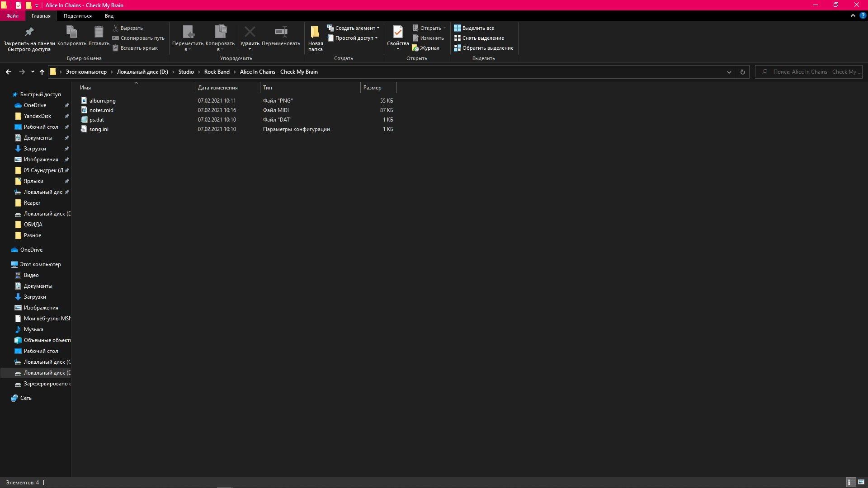Open Загрузки in Quick access
Image resolution: width=868 pixels, height=488 pixels.
tap(35, 149)
